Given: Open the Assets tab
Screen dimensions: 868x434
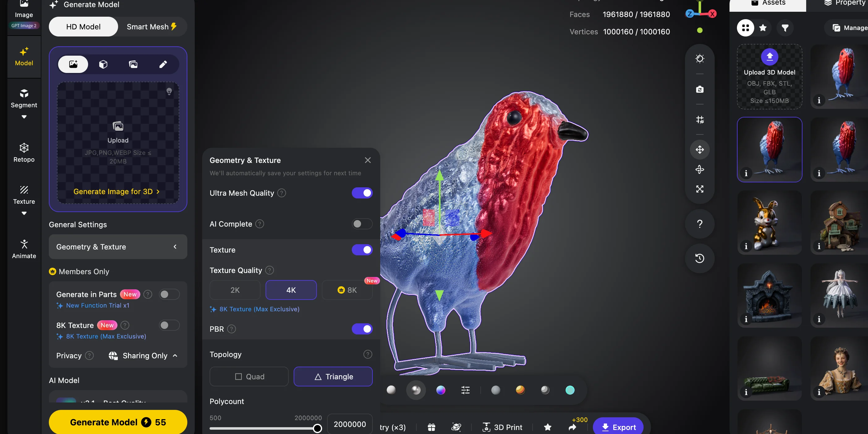Looking at the screenshot, I should tap(768, 3).
